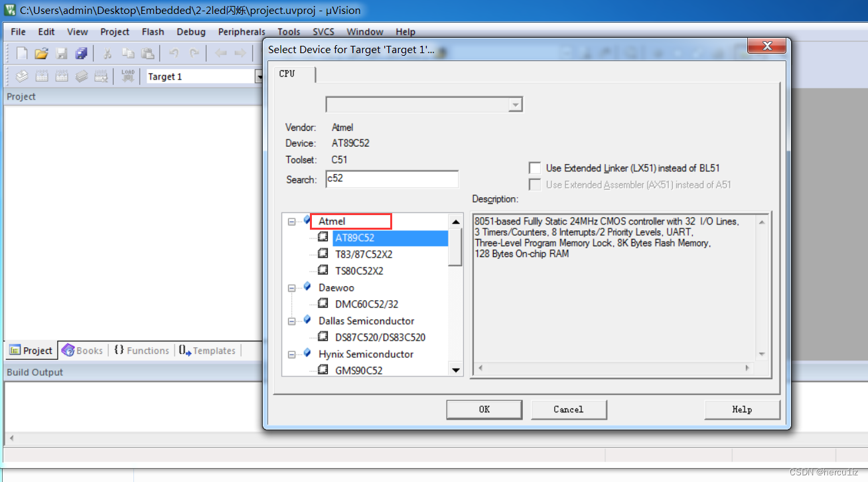Open the Debug menu
This screenshot has height=482, width=868.
[191, 31]
